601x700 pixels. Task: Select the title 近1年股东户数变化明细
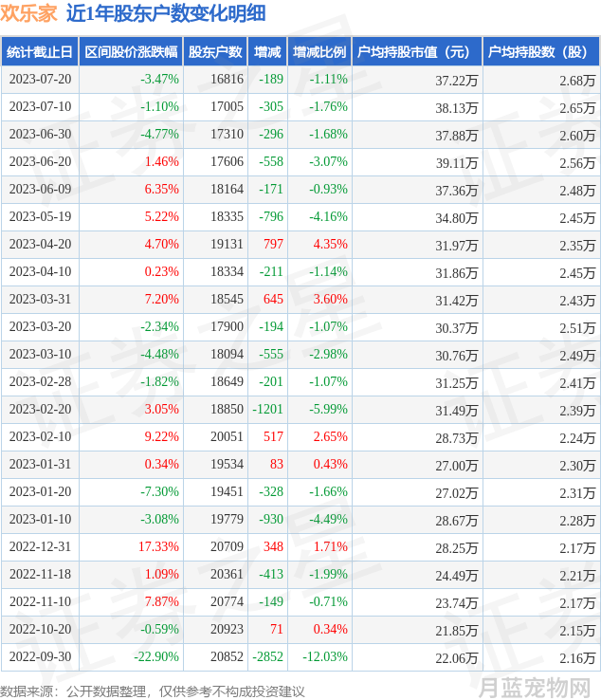(167, 13)
